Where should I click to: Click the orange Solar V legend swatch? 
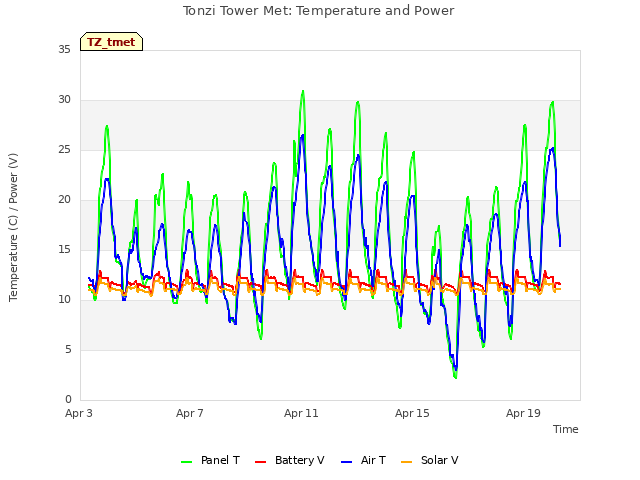407,462
